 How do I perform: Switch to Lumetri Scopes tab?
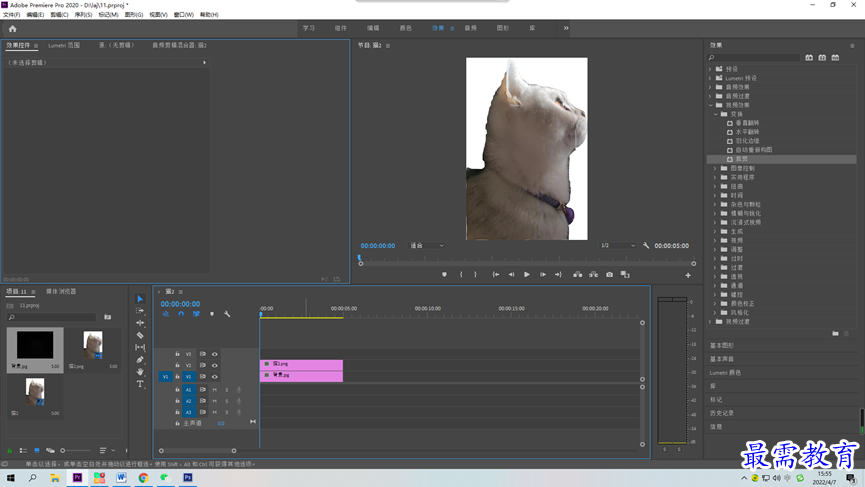click(x=64, y=45)
